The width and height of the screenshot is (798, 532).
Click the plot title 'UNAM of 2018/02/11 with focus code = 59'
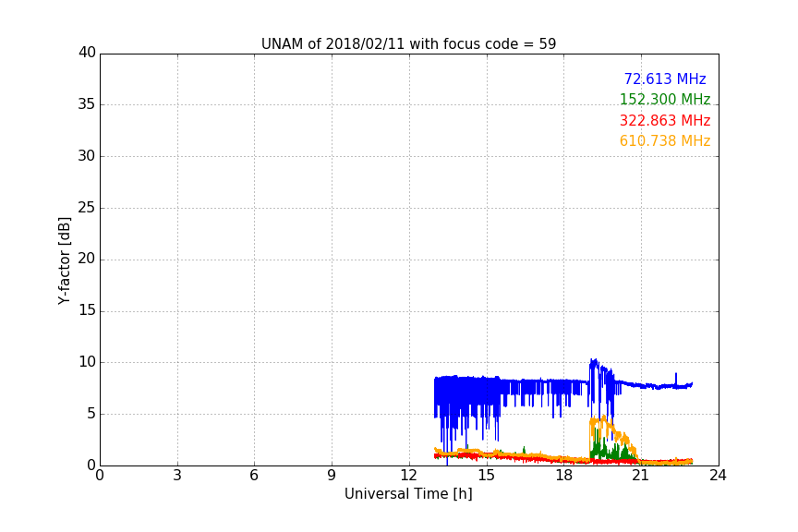coord(408,44)
